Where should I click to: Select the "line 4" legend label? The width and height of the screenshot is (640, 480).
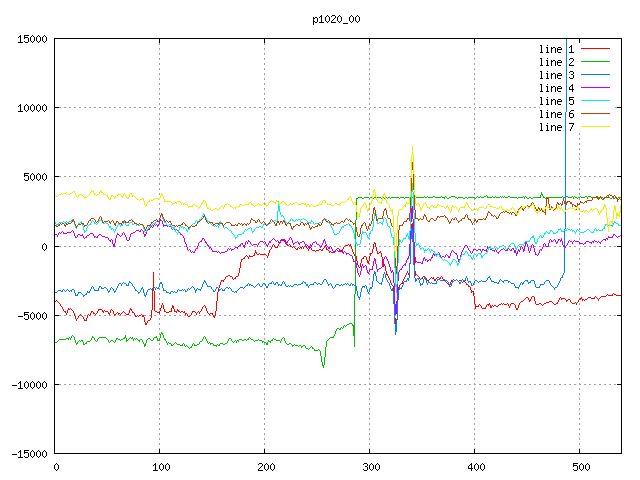556,88
